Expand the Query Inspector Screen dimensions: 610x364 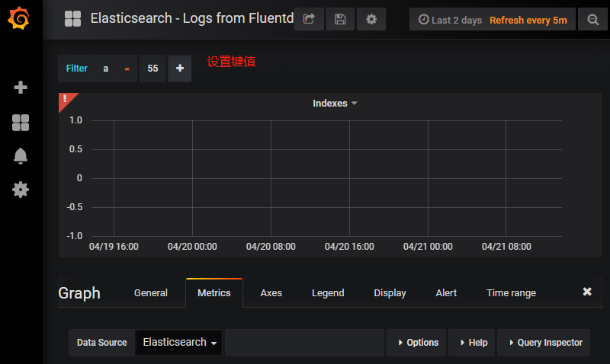[x=544, y=342]
